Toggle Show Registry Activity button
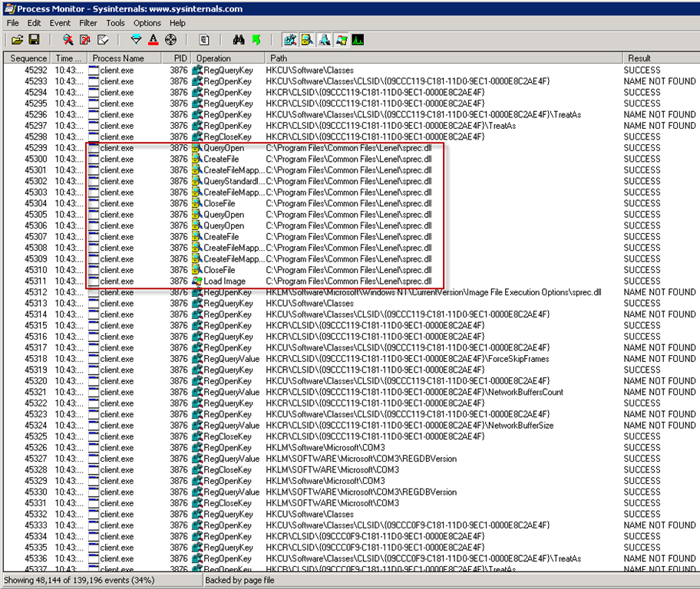 [x=290, y=39]
